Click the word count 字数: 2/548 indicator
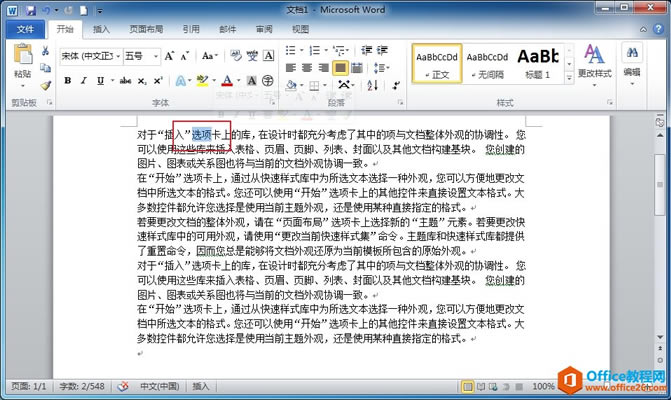Screen dimensions: 671x400 pyautogui.click(x=82, y=386)
